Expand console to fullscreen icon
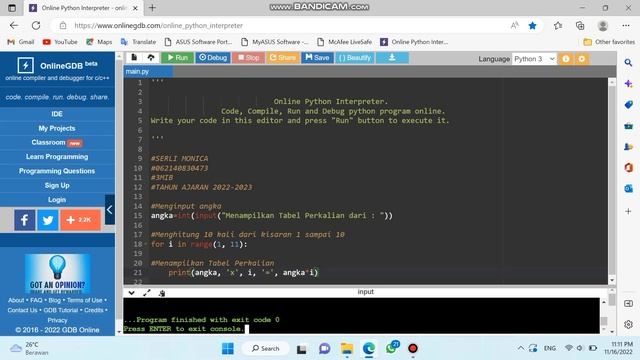640x360 pixels. tap(147, 293)
